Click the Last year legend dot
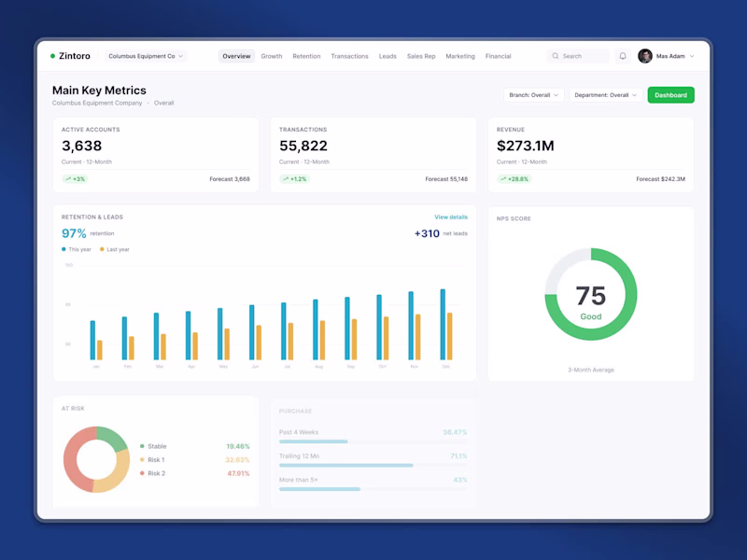 coord(102,249)
